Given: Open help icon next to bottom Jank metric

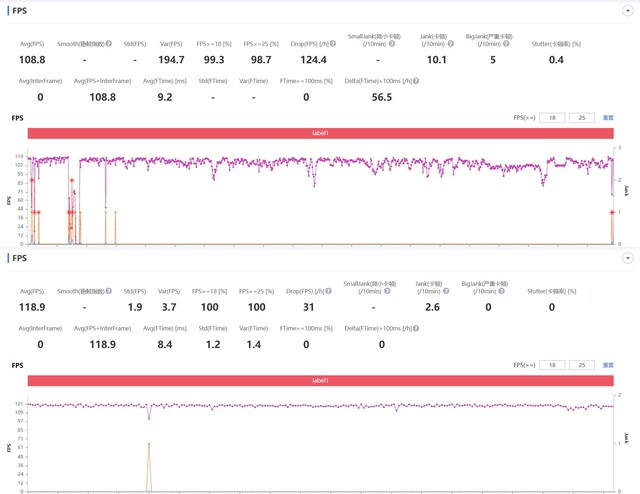Looking at the screenshot, I should [446, 291].
